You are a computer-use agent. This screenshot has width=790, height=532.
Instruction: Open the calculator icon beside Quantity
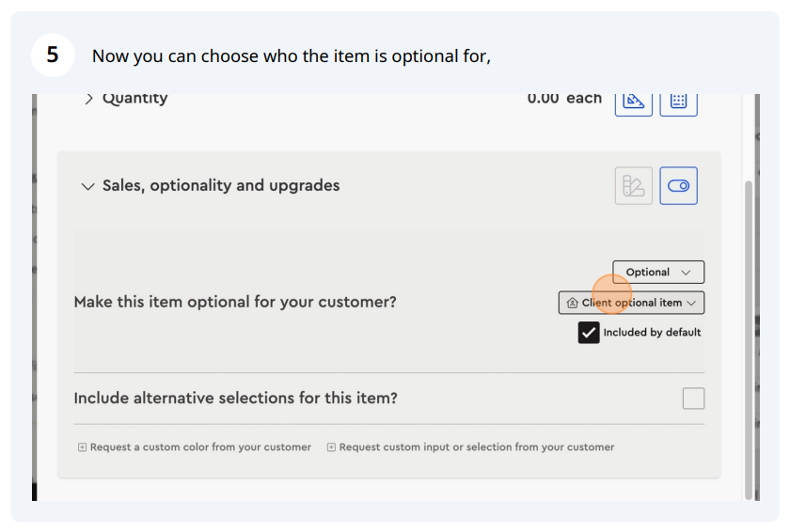tap(678, 103)
